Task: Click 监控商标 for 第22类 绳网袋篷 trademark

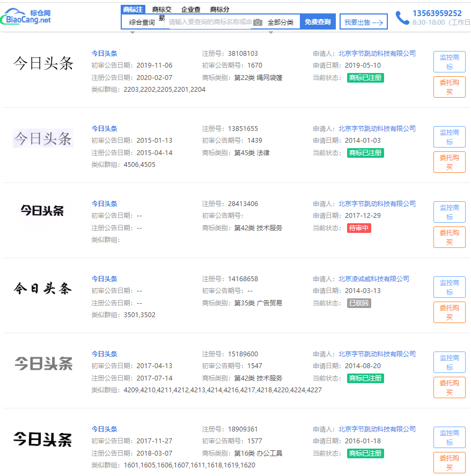Action: (450, 62)
